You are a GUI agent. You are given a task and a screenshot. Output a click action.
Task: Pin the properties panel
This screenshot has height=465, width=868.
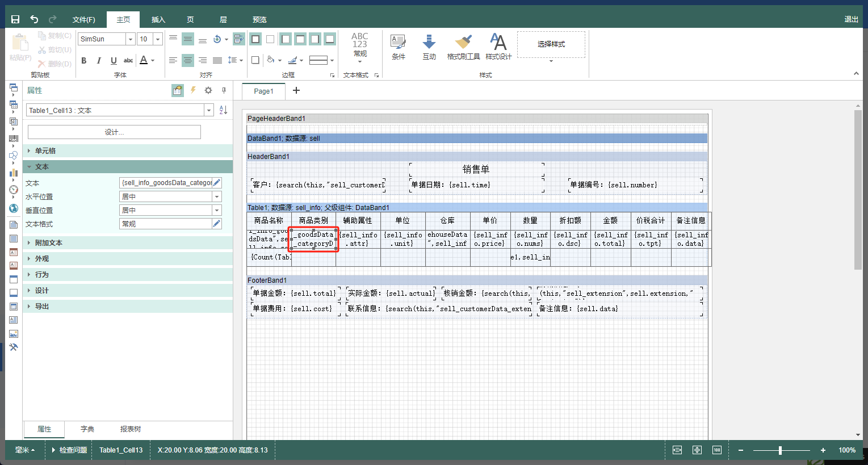click(224, 90)
